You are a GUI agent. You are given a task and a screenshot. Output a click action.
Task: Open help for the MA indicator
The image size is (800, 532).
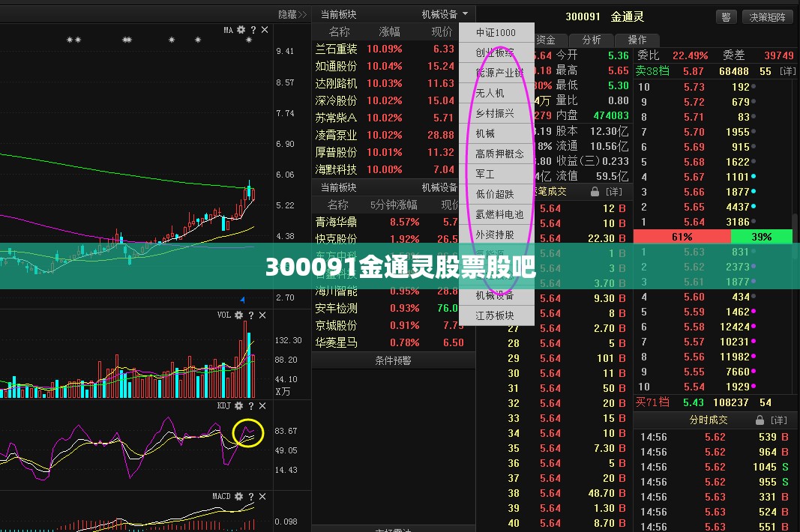pyautogui.click(x=253, y=30)
